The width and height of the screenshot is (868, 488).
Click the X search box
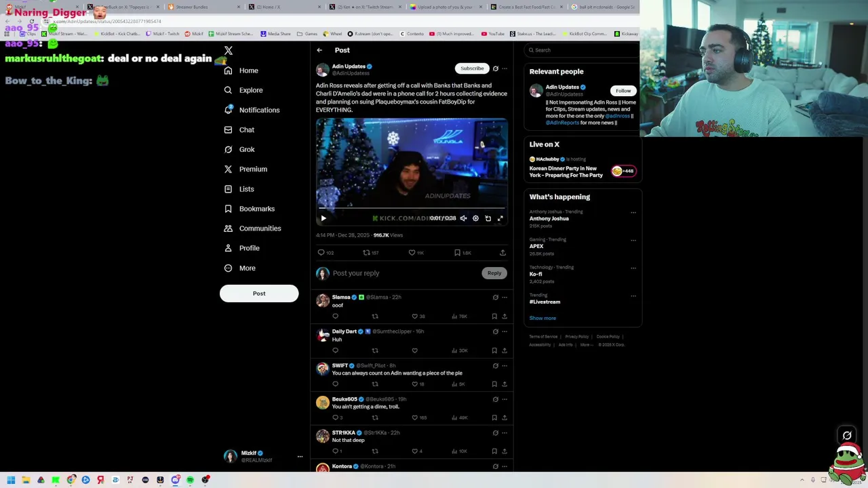click(x=582, y=50)
